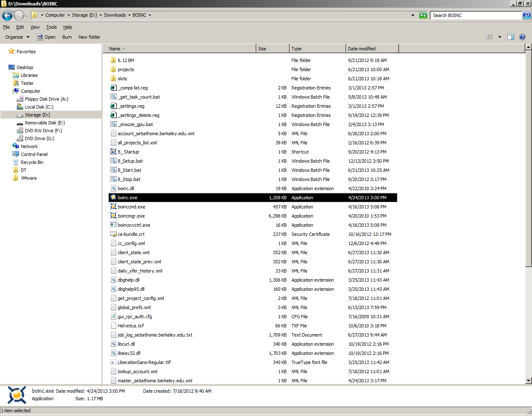The height and width of the screenshot is (416, 532).
Task: Select account_setiathome.berkeley.edu.xml file
Action: (253, 134)
